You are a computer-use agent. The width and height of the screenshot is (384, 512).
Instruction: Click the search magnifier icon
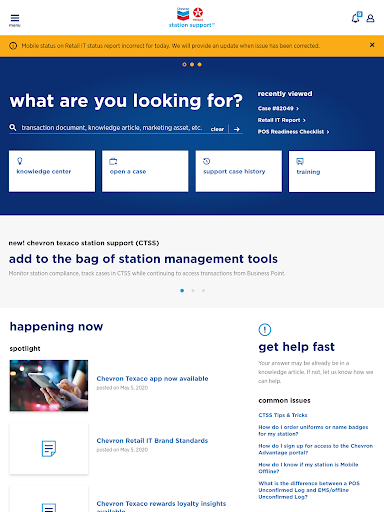click(13, 127)
